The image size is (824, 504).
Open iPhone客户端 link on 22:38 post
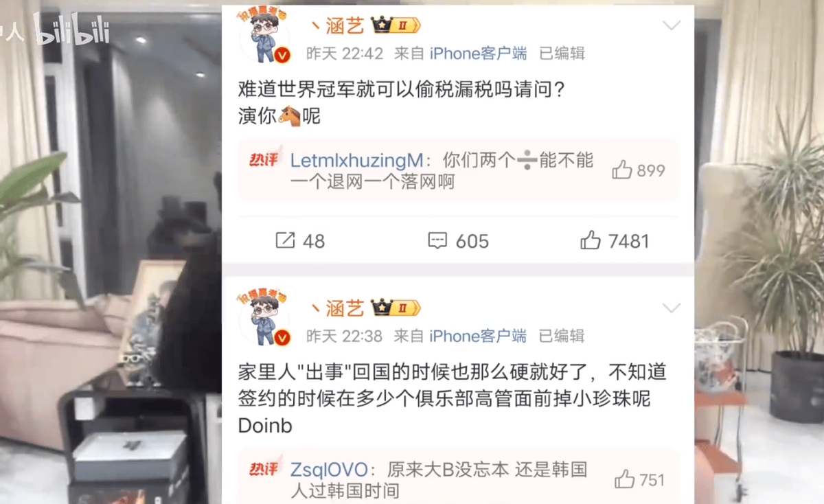coord(478,336)
